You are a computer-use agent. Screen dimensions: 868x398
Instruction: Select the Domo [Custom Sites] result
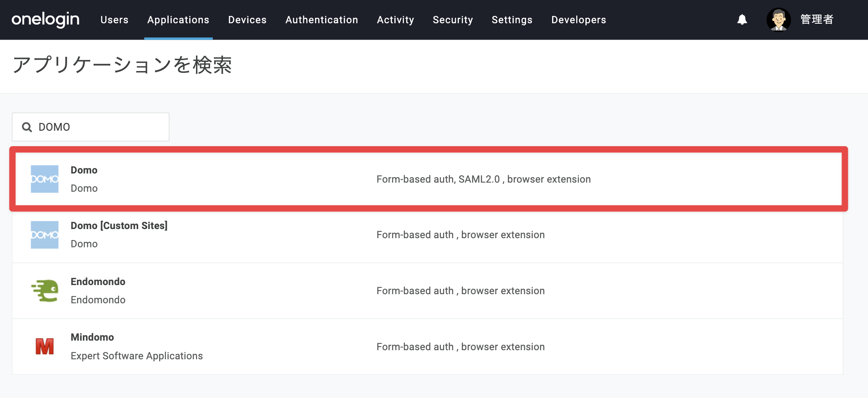click(428, 235)
